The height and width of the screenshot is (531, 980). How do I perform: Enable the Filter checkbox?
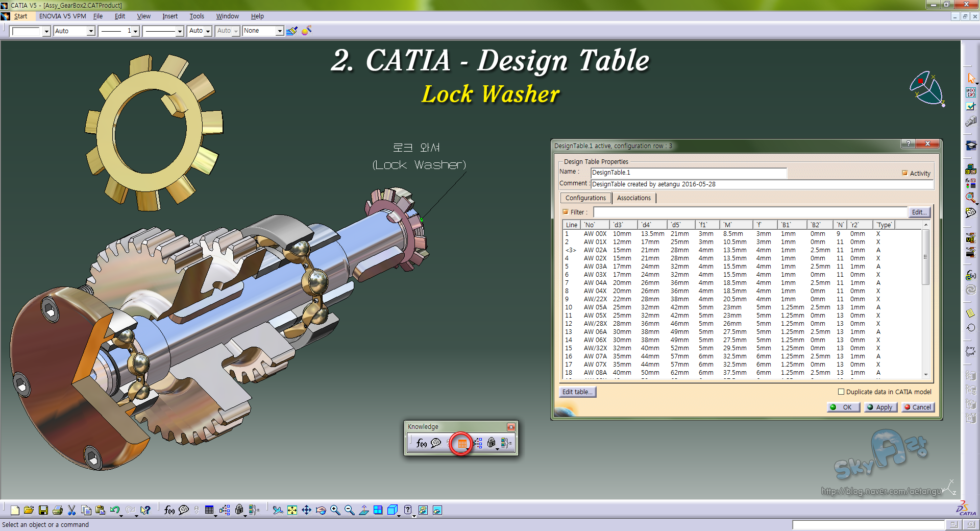(566, 212)
